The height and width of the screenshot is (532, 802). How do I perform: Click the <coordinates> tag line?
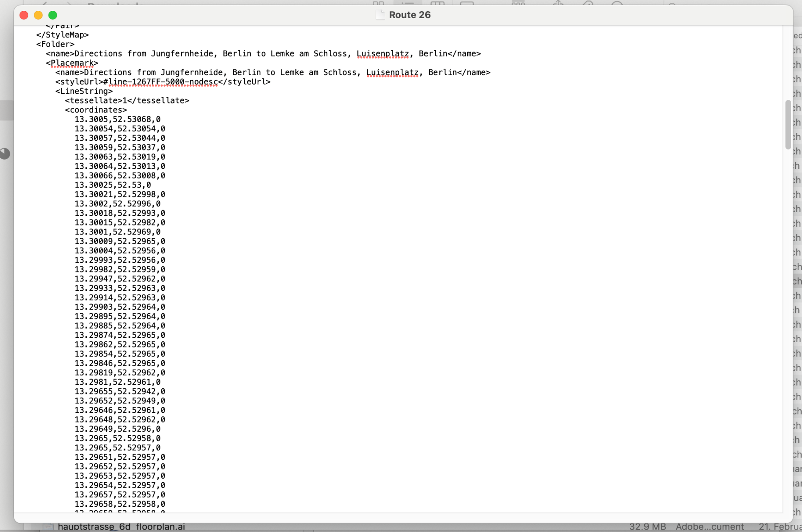tap(96, 110)
